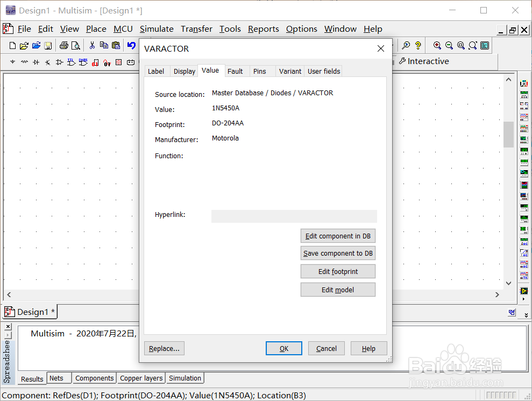Click the Zoom out magnifier
The width and height of the screenshot is (532, 401).
[x=449, y=46]
